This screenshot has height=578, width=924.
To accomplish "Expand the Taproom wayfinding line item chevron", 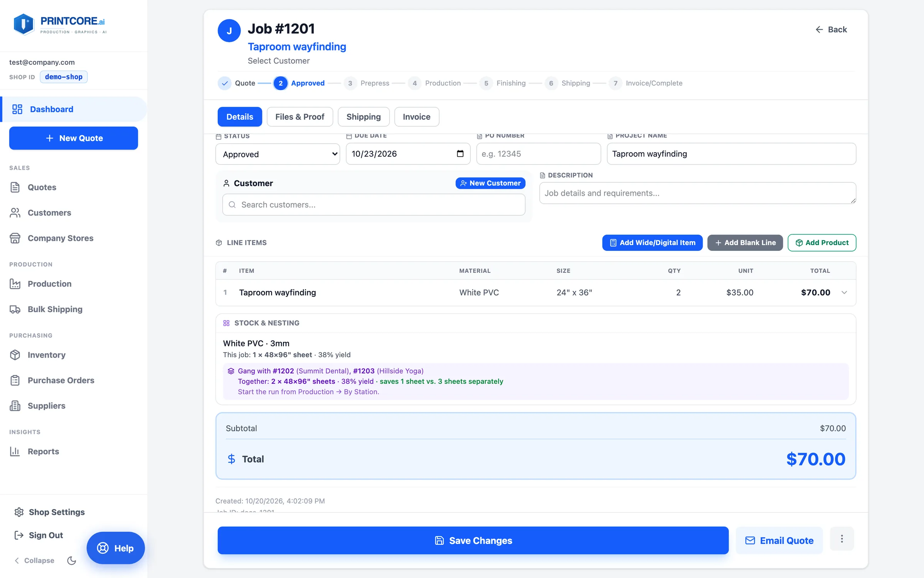I will pyautogui.click(x=844, y=292).
